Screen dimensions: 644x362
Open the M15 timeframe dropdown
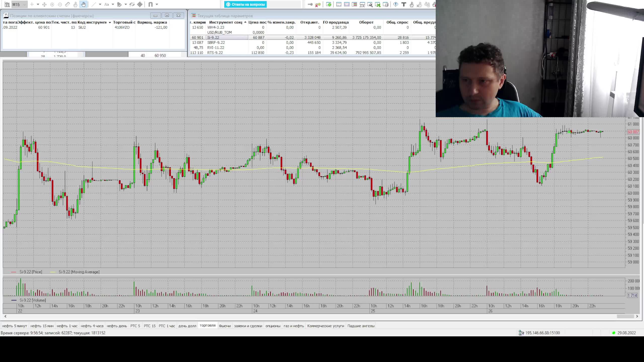click(24, 5)
